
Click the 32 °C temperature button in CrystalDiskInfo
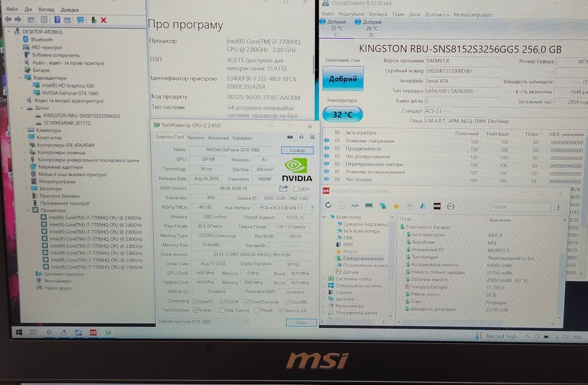pos(342,115)
